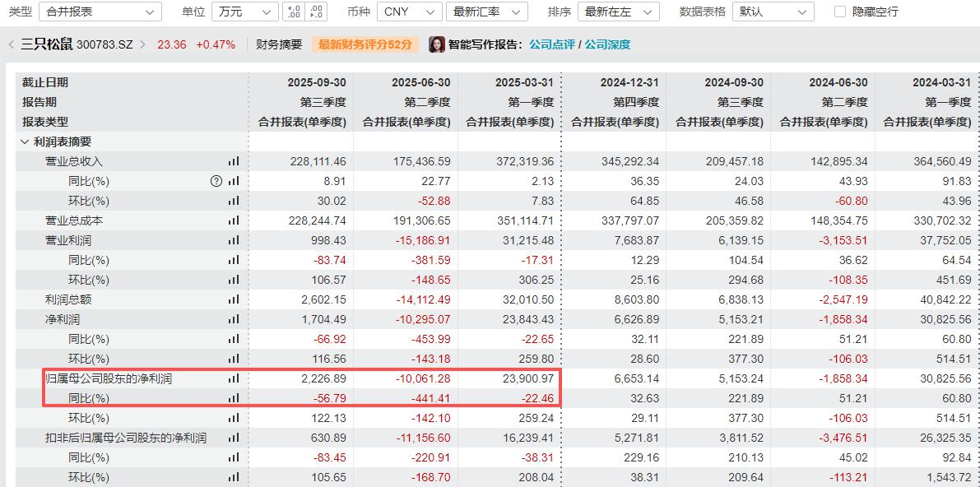Click the 最新财务评分52分 badge
Screen dimensions: 980x487
click(x=365, y=44)
